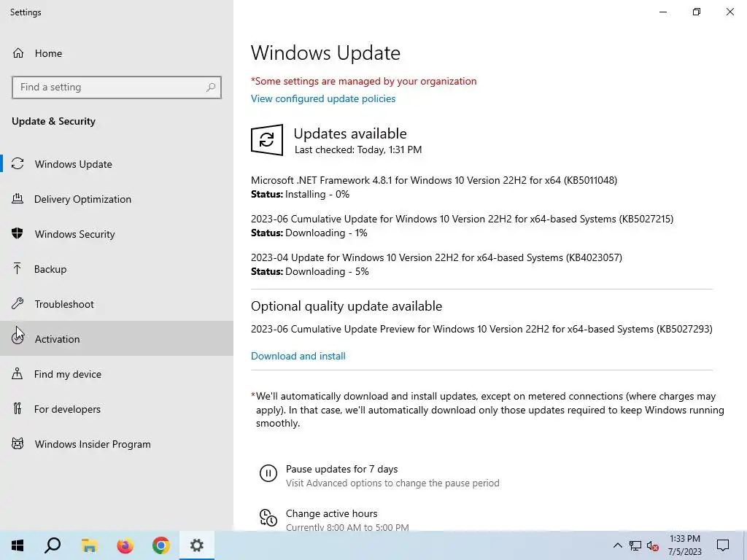Click the For developers tools icon
Screen dimensions: 747x560
tap(18, 408)
